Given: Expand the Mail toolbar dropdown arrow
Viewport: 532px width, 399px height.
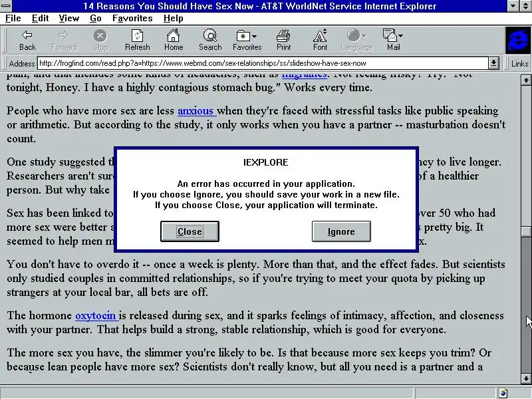Looking at the screenshot, I should (401, 35).
